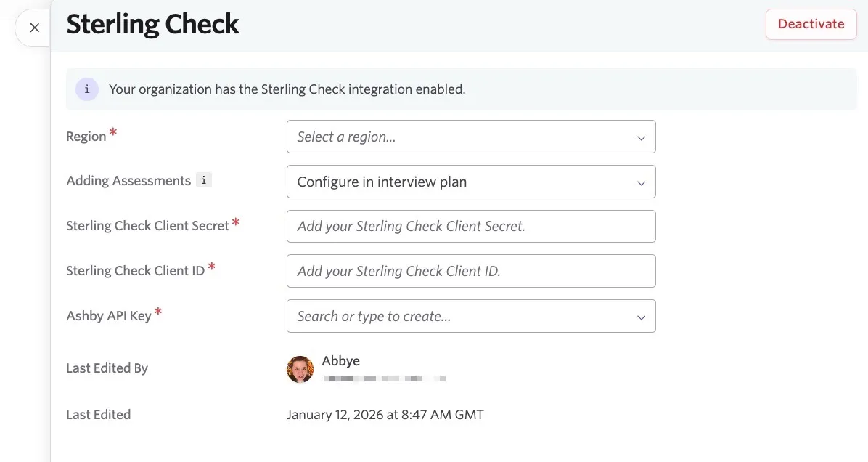Click the integration enabled banner text

coord(287,89)
